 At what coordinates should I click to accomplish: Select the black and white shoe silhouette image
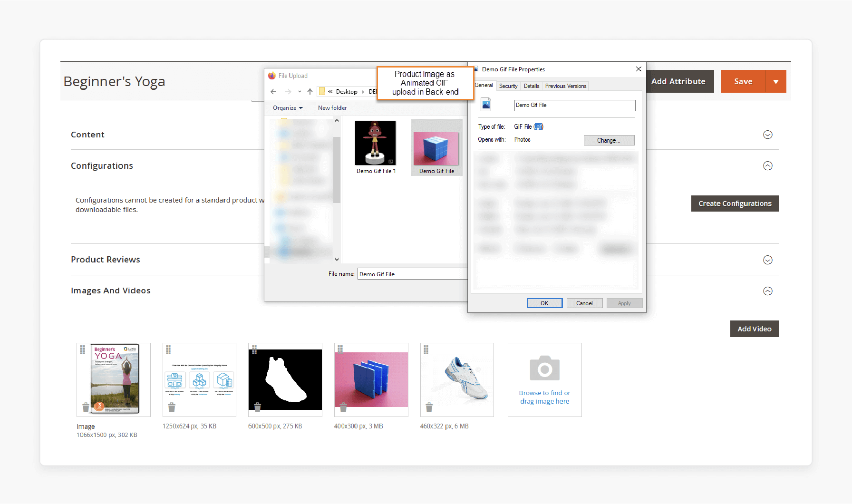coord(285,379)
